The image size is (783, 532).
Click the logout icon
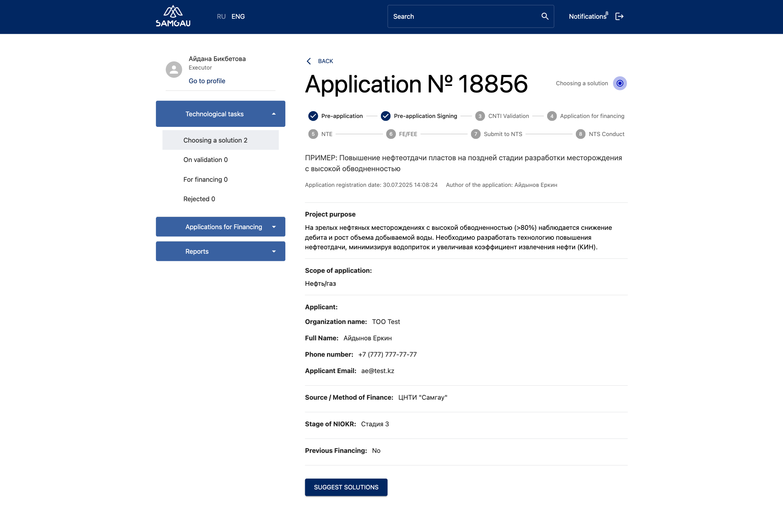click(619, 16)
